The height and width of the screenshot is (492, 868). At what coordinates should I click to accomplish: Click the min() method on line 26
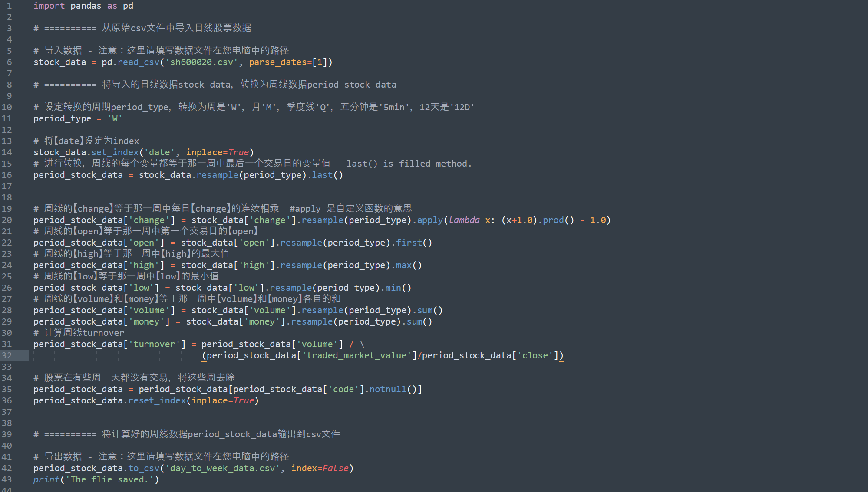pyautogui.click(x=393, y=288)
